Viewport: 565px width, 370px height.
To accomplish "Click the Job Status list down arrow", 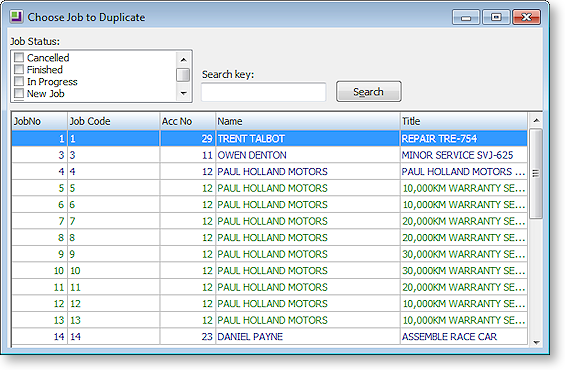I will 183,93.
